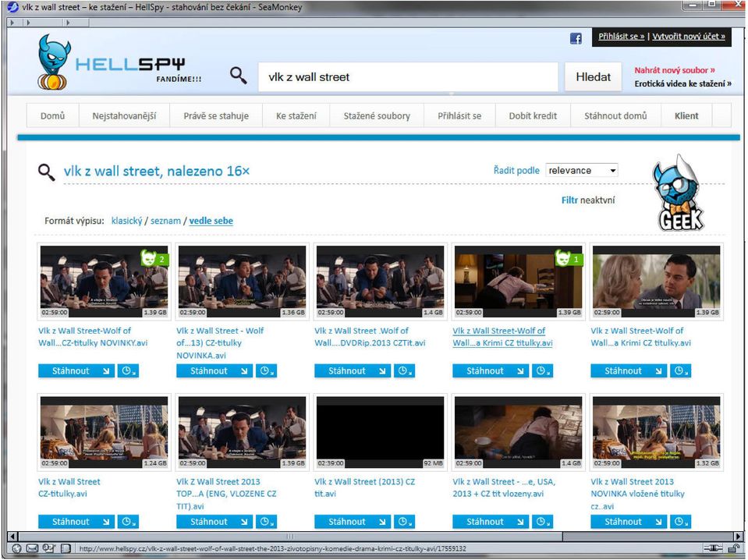Click large magnifier icon next to results heading
Viewport: 748px width, 560px height.
coord(46,172)
